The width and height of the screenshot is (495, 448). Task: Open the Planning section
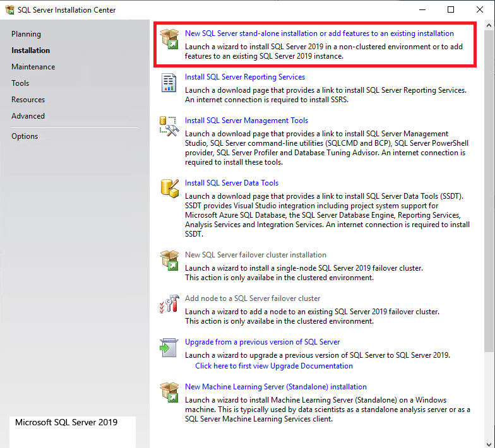pyautogui.click(x=27, y=34)
